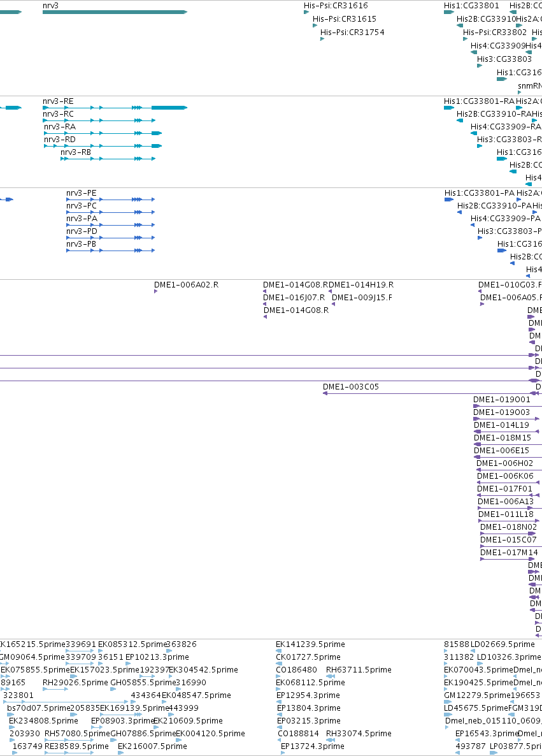Click the DME1-006A02.R clone end label
The image size is (542, 756).
186,285
